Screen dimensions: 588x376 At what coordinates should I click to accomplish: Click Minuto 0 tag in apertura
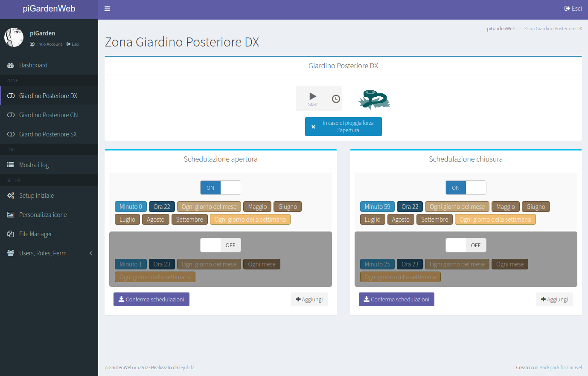(x=131, y=207)
